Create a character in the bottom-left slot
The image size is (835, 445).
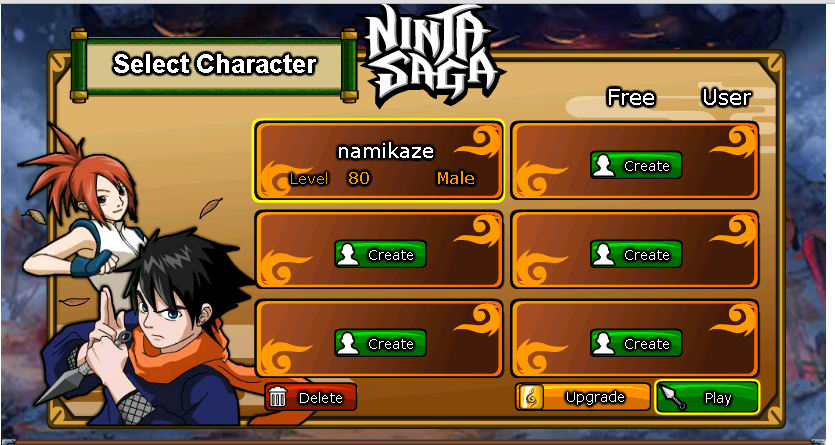(x=380, y=343)
